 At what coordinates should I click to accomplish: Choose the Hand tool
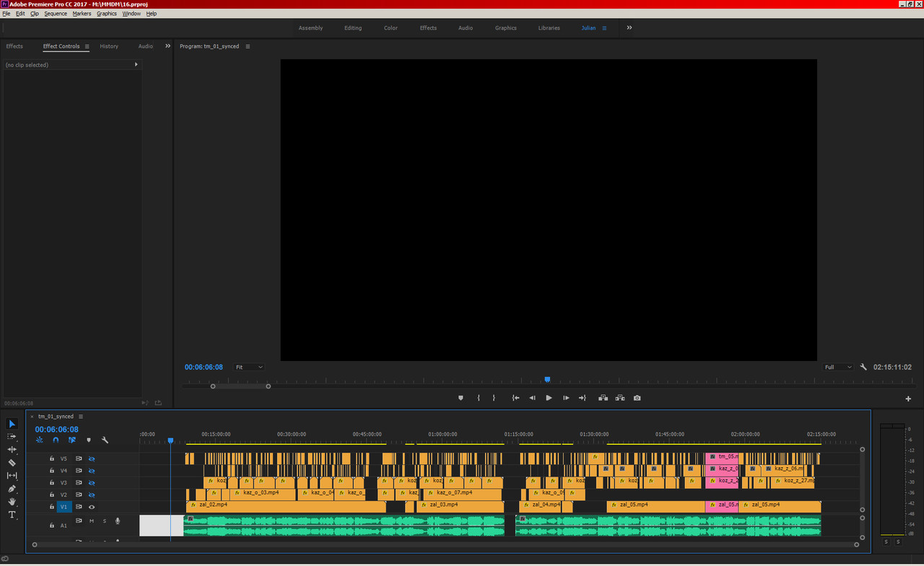[12, 502]
